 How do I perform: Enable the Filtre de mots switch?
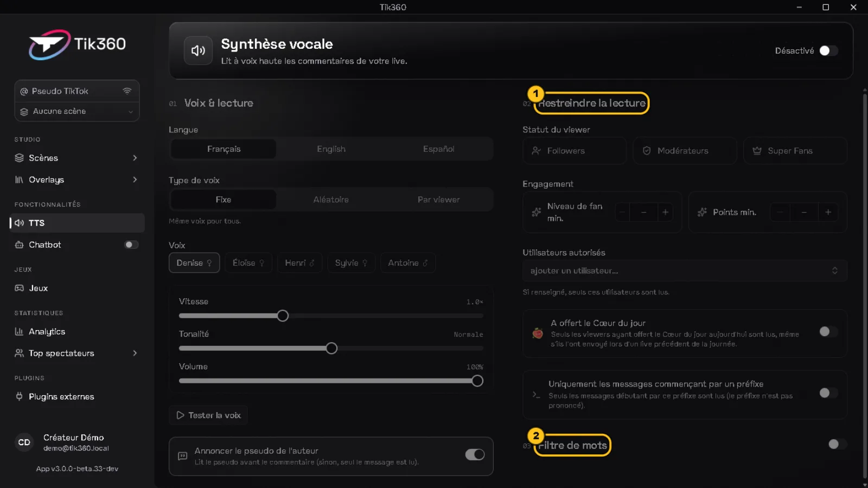(837, 444)
